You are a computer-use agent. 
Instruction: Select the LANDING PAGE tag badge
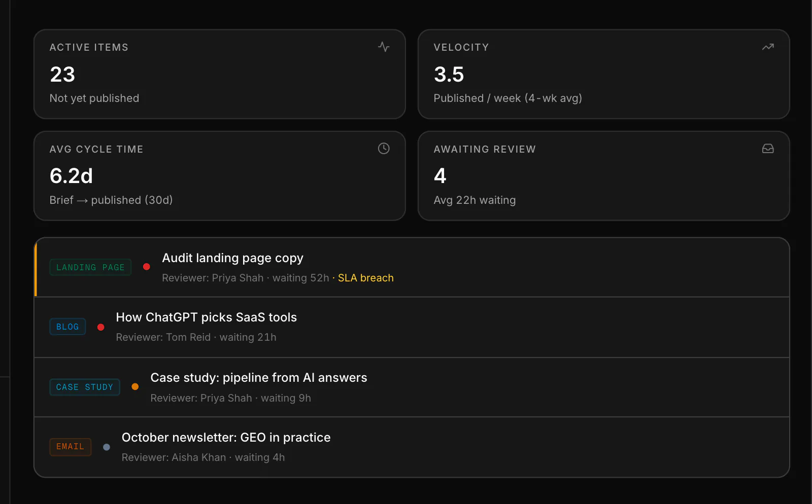pyautogui.click(x=90, y=267)
